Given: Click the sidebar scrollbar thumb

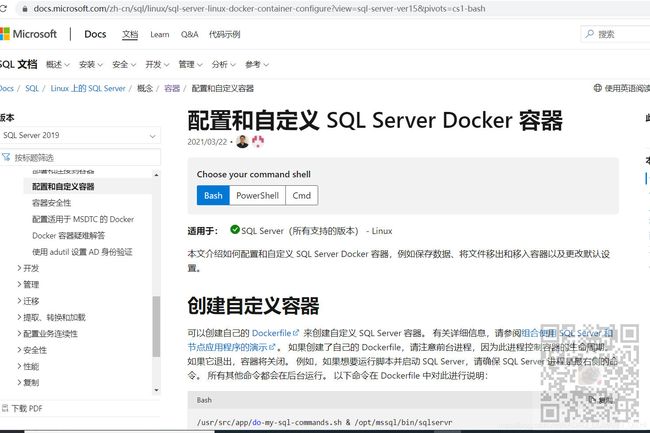Looking at the screenshot, I should click(156, 326).
